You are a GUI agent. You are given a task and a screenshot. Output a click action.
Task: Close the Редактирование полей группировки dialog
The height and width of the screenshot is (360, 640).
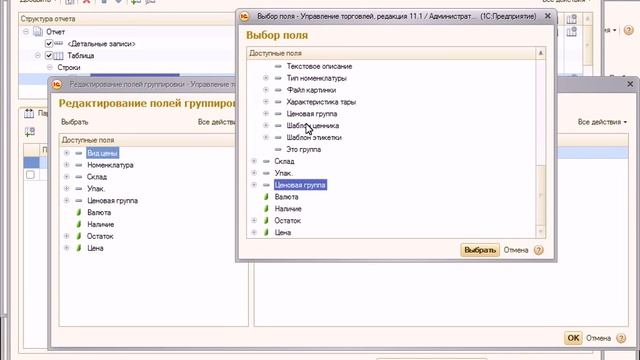tap(630, 84)
